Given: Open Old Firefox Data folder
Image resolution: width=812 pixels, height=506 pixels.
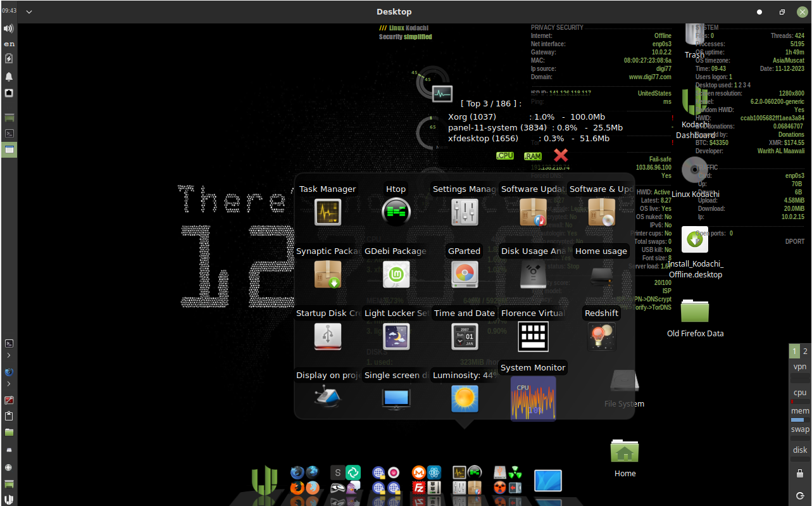Looking at the screenshot, I should pos(694,311).
